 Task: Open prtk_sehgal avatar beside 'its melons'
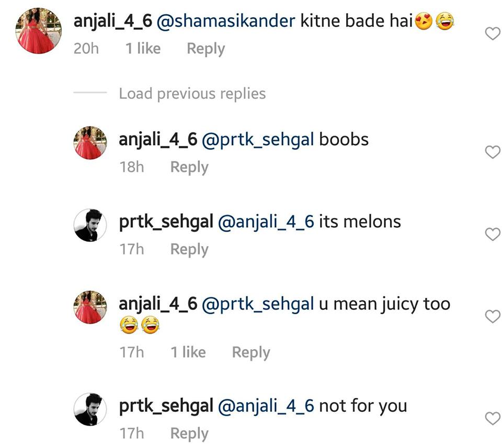coord(90,225)
